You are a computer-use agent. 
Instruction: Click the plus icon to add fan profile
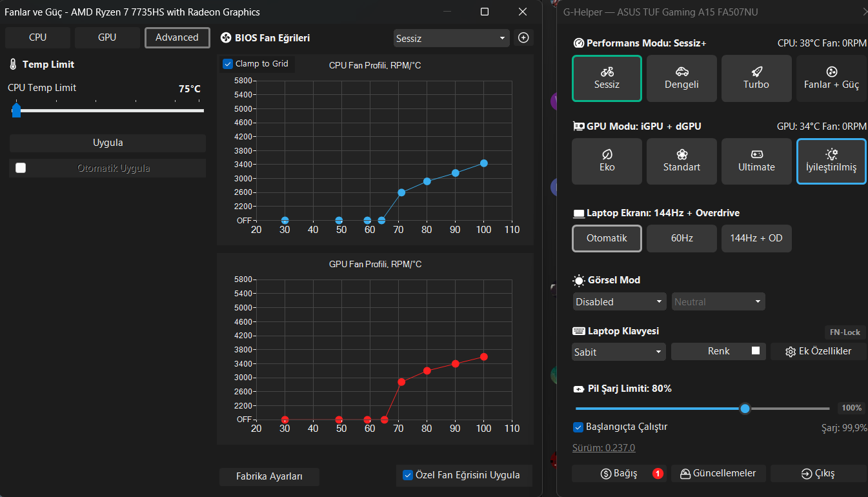point(524,38)
